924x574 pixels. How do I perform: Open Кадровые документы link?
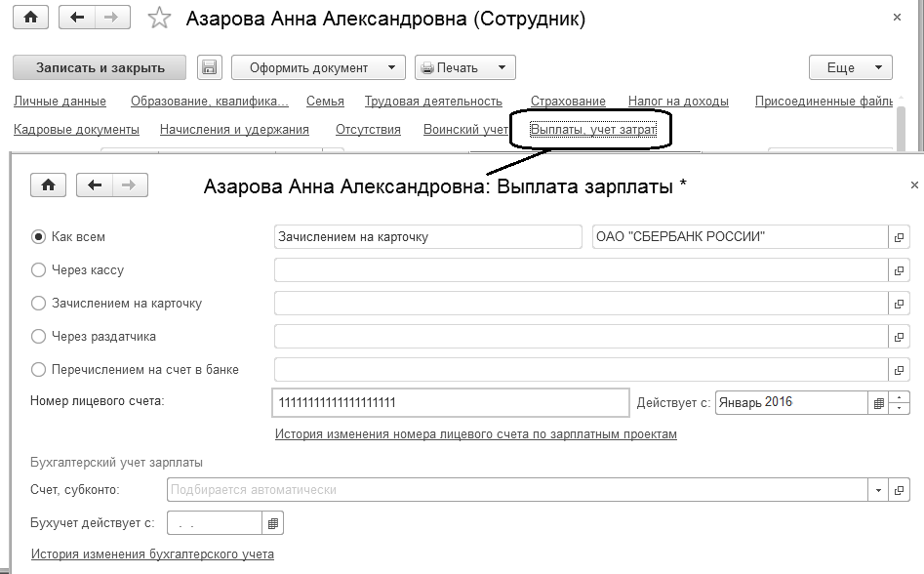(x=77, y=130)
